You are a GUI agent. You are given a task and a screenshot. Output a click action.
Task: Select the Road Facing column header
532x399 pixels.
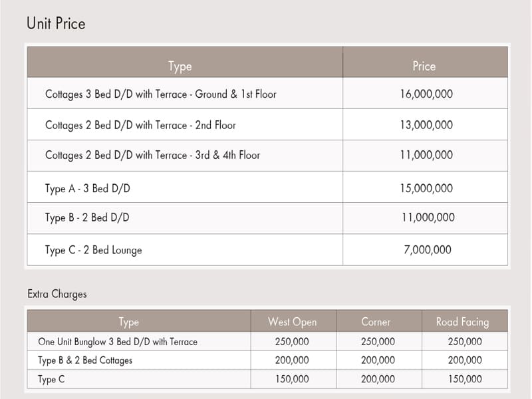pyautogui.click(x=462, y=322)
